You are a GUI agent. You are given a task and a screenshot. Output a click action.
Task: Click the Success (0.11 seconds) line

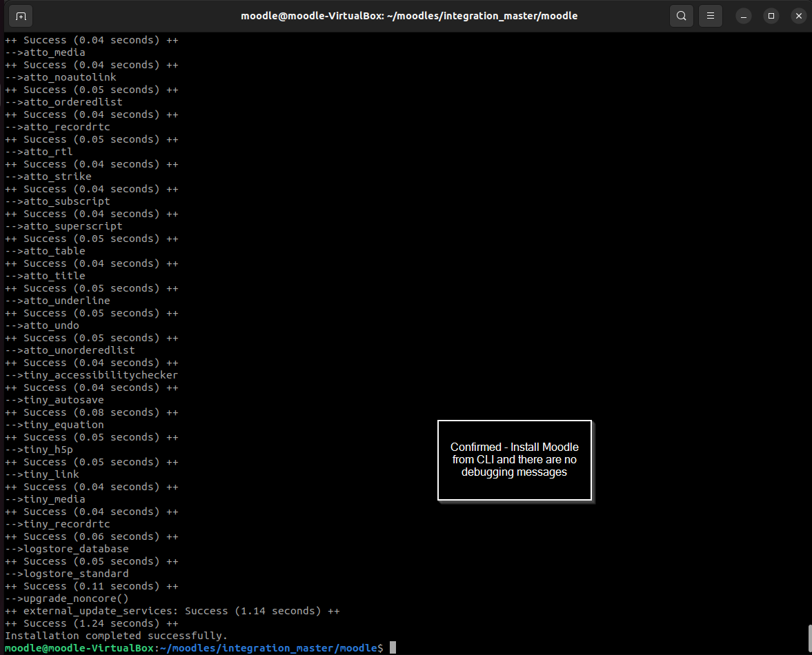click(92, 586)
